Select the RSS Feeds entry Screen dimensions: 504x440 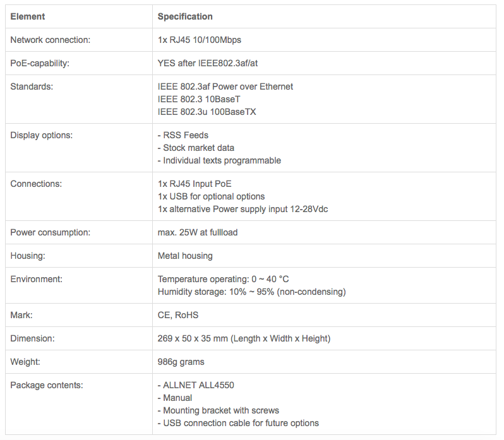183,135
